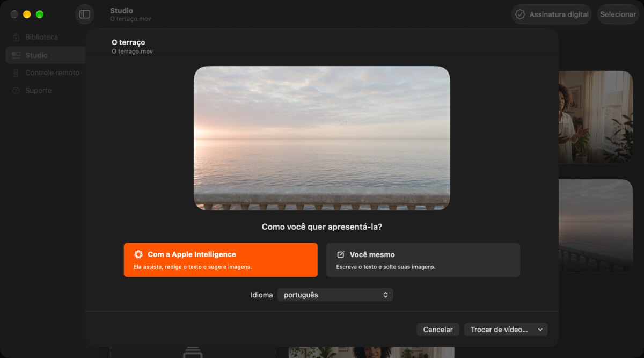This screenshot has width=644, height=358.
Task: Click the pencil icon beside Você mesmo
Action: (x=341, y=254)
